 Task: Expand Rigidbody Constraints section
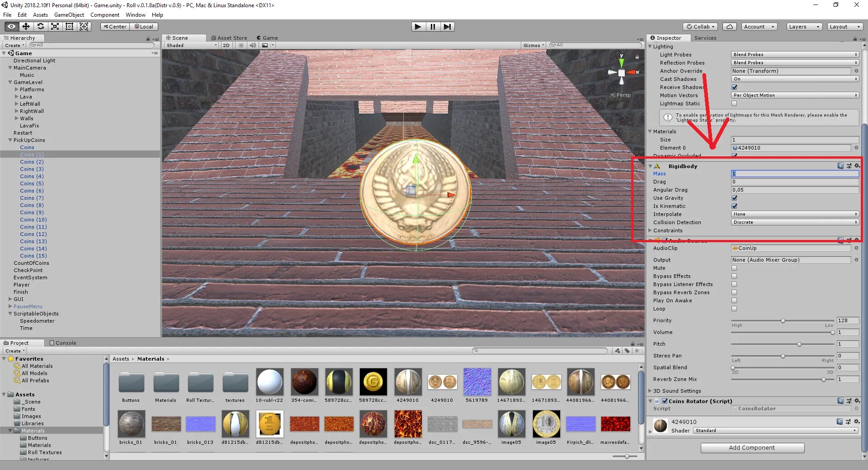[x=650, y=230]
